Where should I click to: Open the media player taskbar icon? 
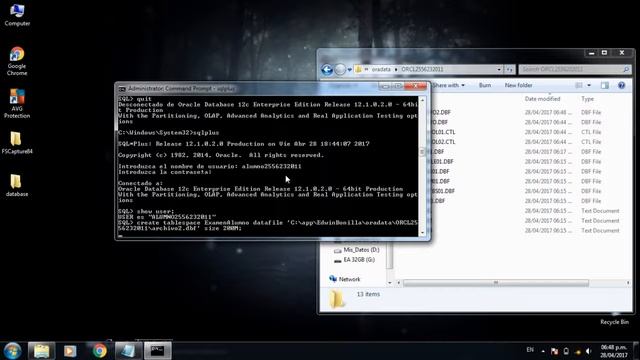(x=70, y=351)
